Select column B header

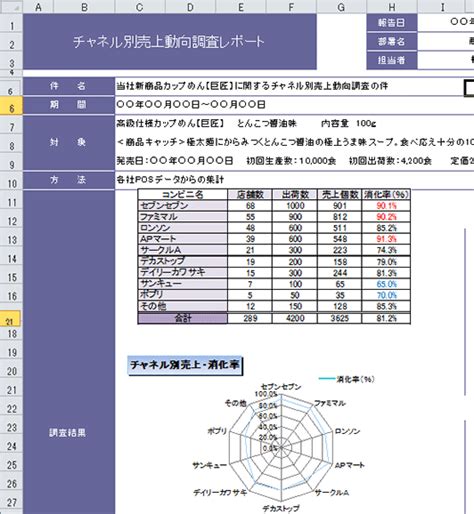point(85,7)
